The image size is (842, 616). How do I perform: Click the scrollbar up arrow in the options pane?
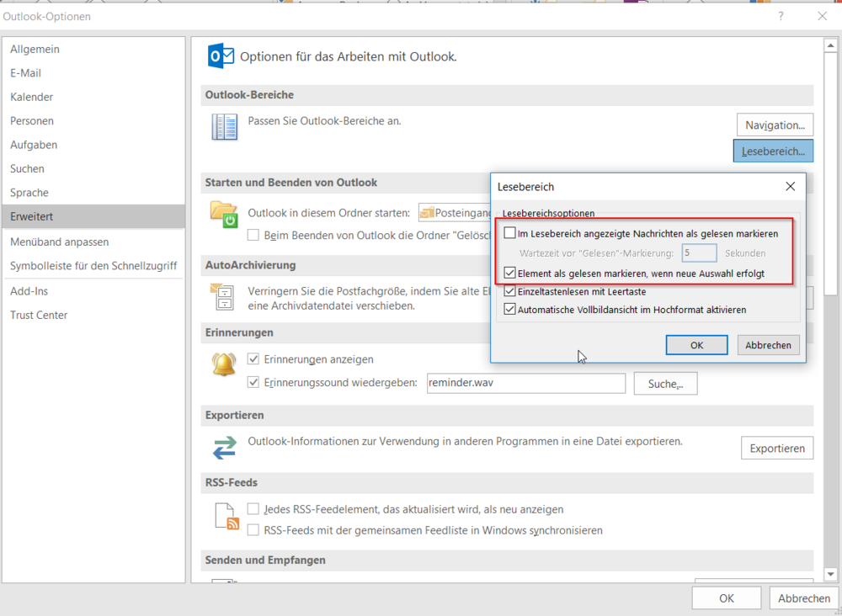pyautogui.click(x=831, y=45)
